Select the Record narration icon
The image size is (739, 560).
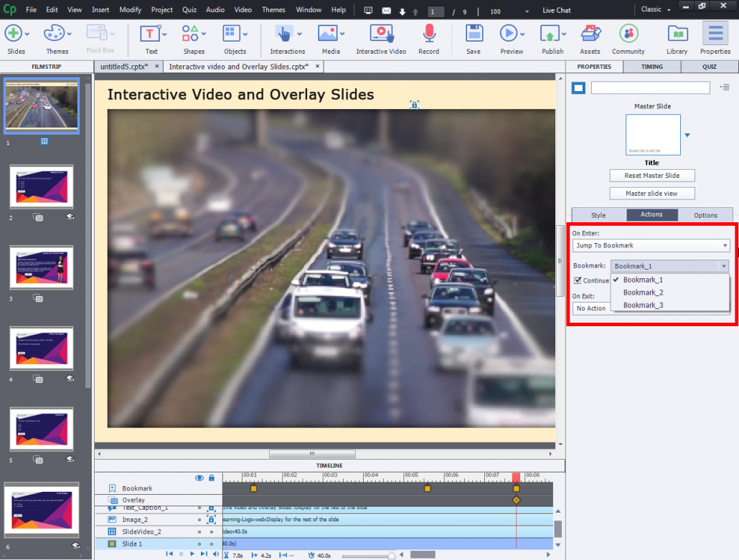[428, 34]
